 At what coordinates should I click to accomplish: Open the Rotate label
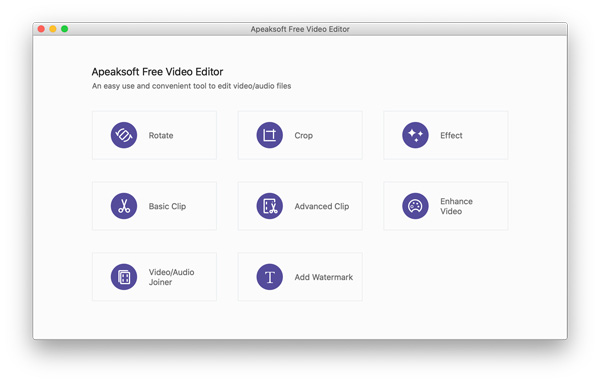point(161,135)
